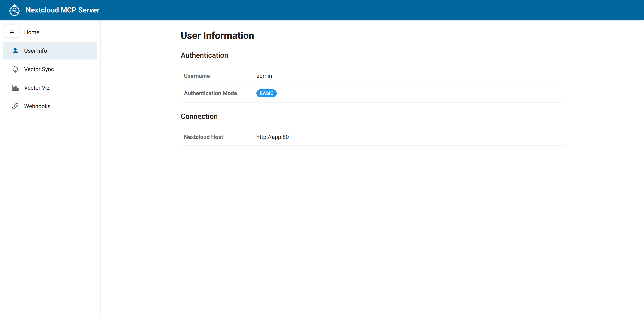This screenshot has height=314, width=644.
Task: Click the User Info person icon
Action: pyautogui.click(x=15, y=51)
